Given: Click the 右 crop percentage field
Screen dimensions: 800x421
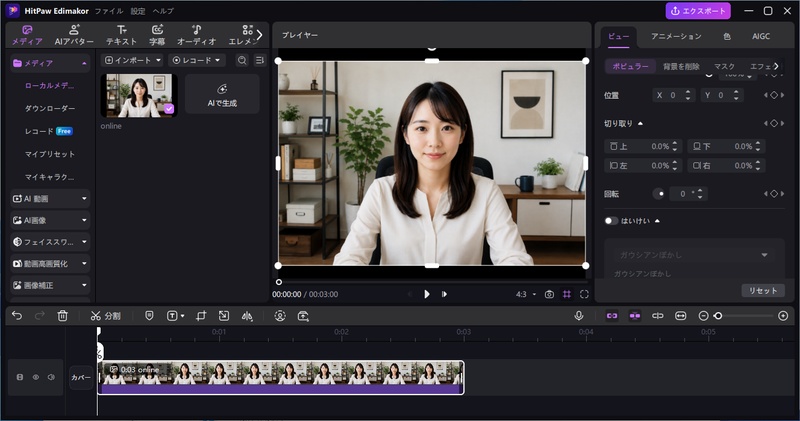Looking at the screenshot, I should 726,165.
